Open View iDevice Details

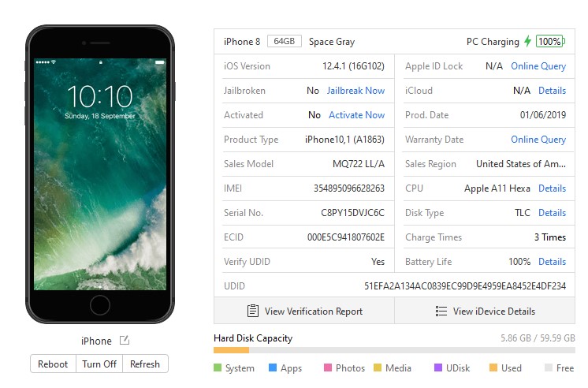[x=485, y=311]
